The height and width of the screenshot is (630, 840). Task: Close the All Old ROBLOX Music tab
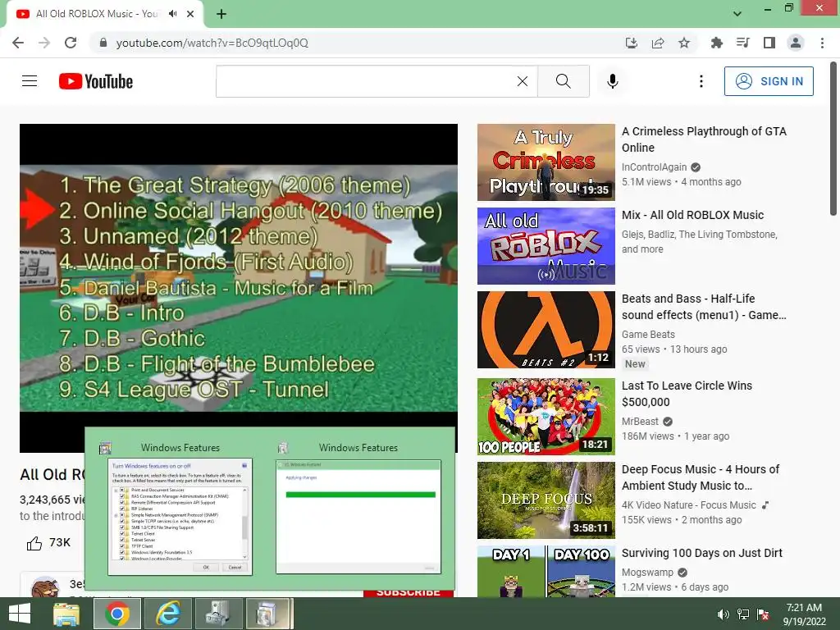tap(190, 14)
